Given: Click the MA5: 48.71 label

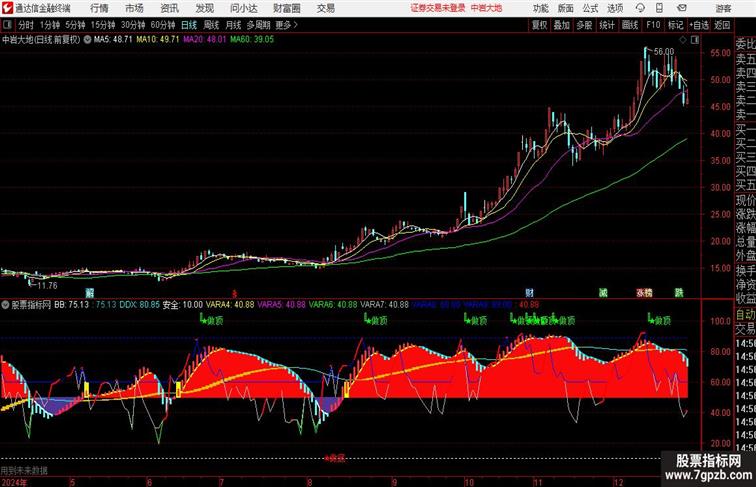Looking at the screenshot, I should point(113,40).
